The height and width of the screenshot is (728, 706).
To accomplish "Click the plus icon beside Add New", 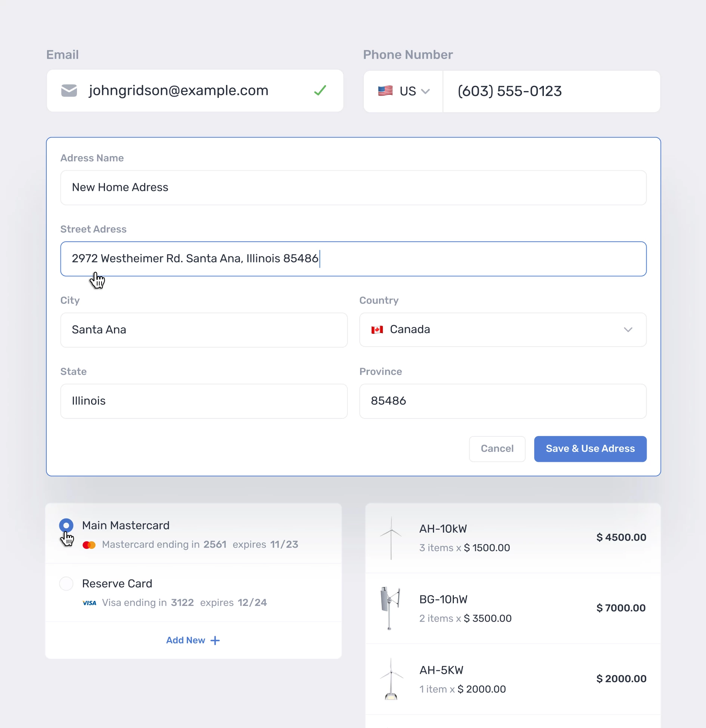I will (215, 641).
